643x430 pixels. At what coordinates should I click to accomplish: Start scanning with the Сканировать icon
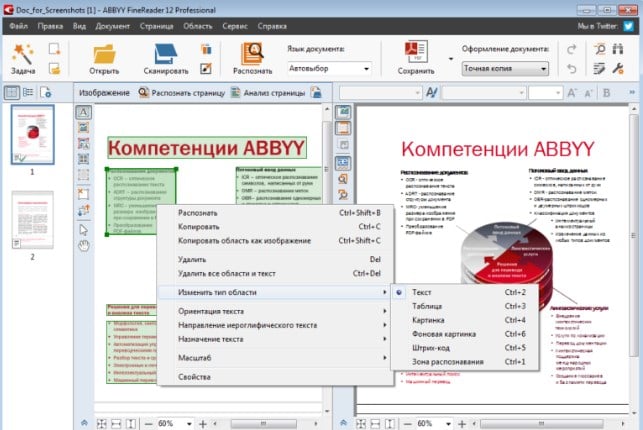tap(166, 54)
